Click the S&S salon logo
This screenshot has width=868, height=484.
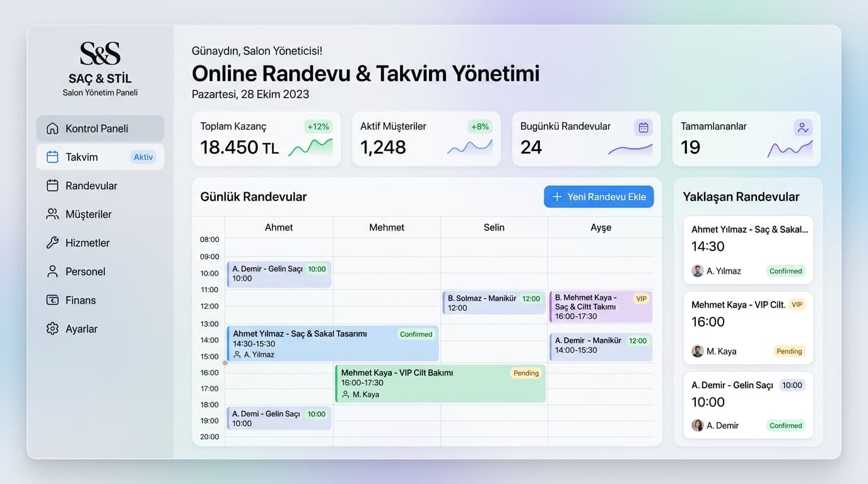click(x=100, y=54)
